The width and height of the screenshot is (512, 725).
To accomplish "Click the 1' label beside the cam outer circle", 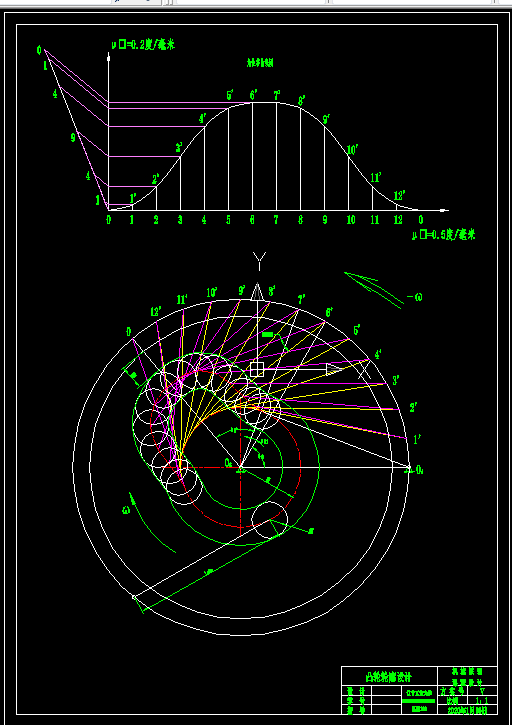I will click(x=417, y=439).
